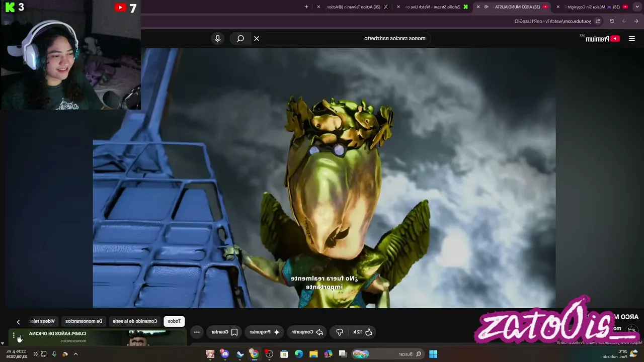Open the Preguntar AI button
The image size is (644, 362).
coord(265,332)
